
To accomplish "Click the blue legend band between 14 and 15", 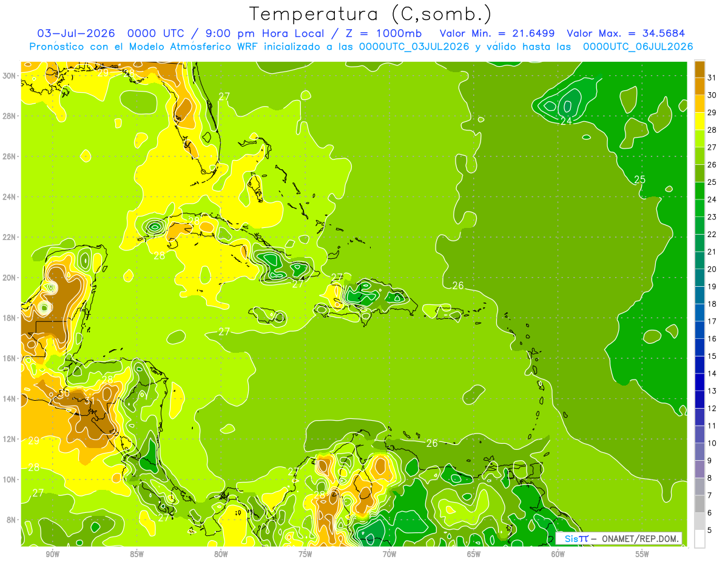I will coord(699,365).
